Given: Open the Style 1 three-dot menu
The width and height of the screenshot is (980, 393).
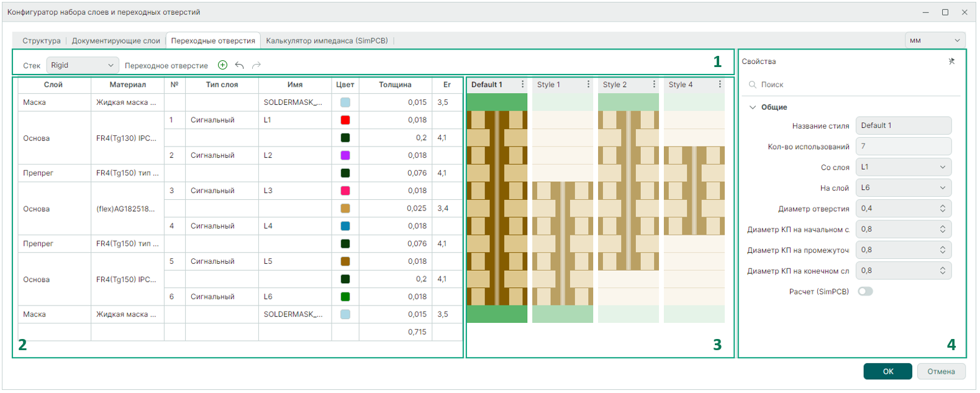Looking at the screenshot, I should coord(588,84).
